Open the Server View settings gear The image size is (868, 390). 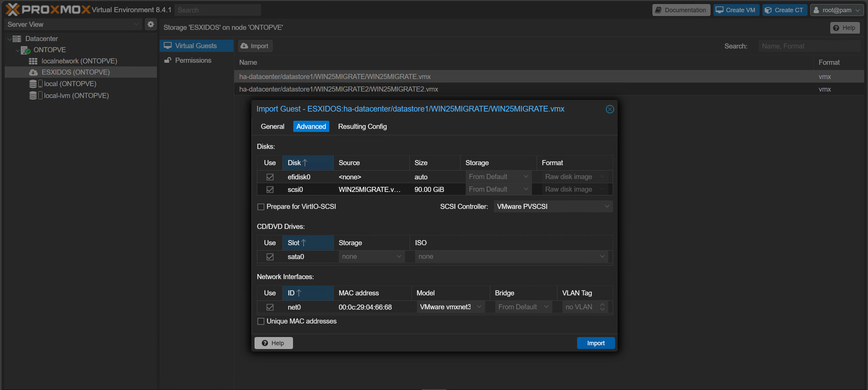[151, 24]
